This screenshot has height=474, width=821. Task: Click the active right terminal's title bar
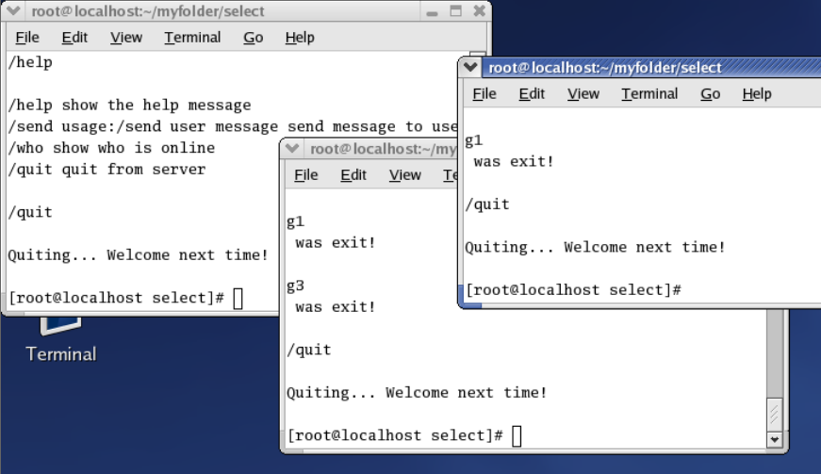click(649, 67)
